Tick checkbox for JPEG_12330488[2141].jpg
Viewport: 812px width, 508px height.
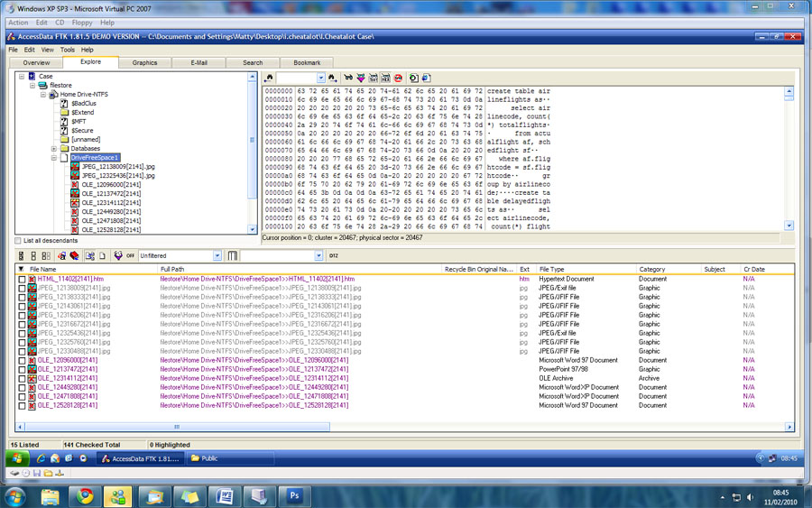[x=22, y=352]
